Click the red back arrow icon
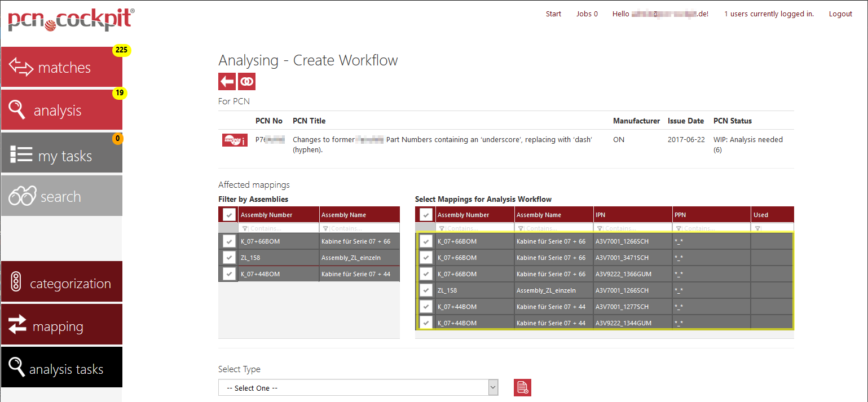Viewport: 868px width, 402px height. pos(227,82)
